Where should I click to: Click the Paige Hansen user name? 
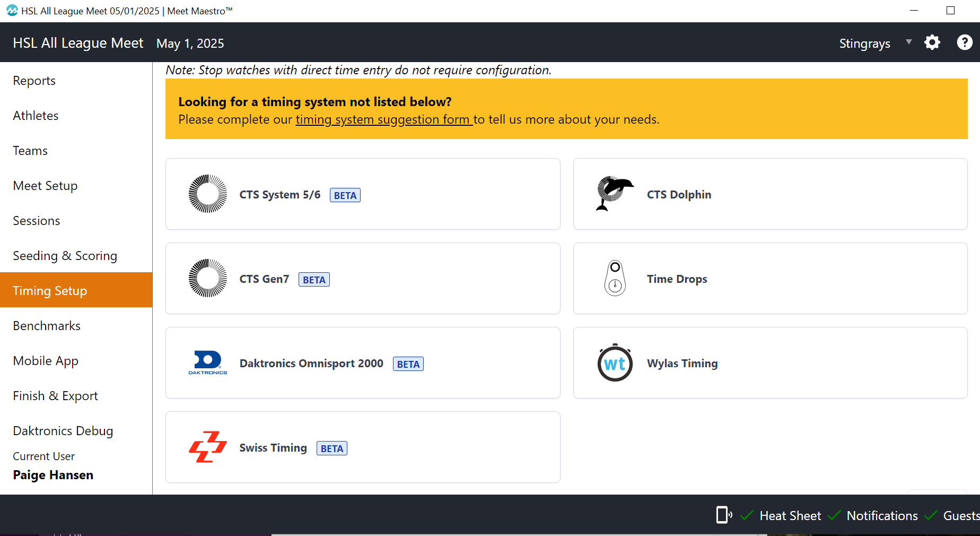tap(53, 475)
